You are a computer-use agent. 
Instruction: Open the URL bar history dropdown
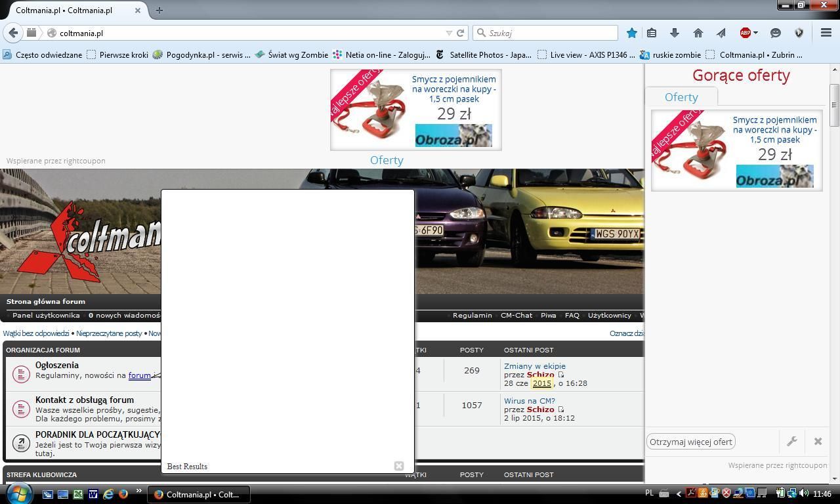[449, 33]
